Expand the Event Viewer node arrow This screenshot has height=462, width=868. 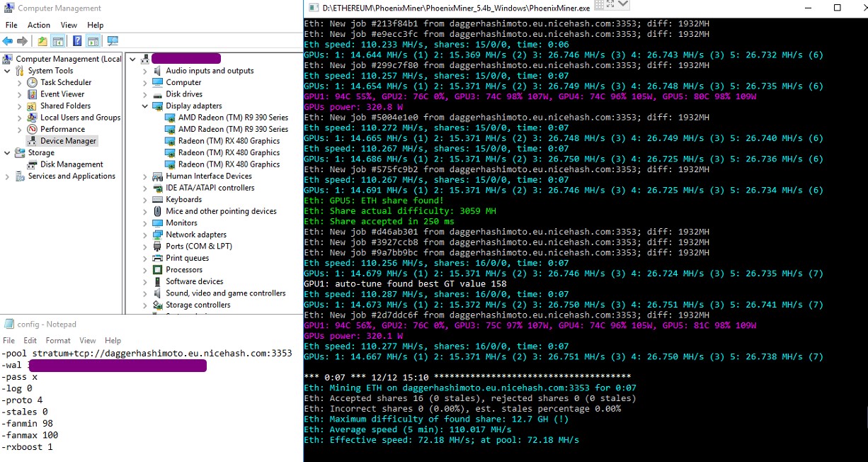(20, 94)
